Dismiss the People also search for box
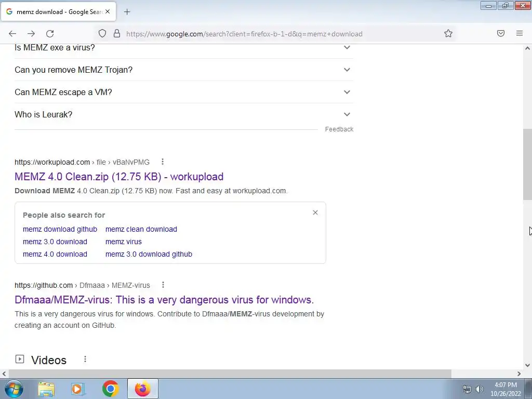Viewport: 532px width, 399px height. 315,212
